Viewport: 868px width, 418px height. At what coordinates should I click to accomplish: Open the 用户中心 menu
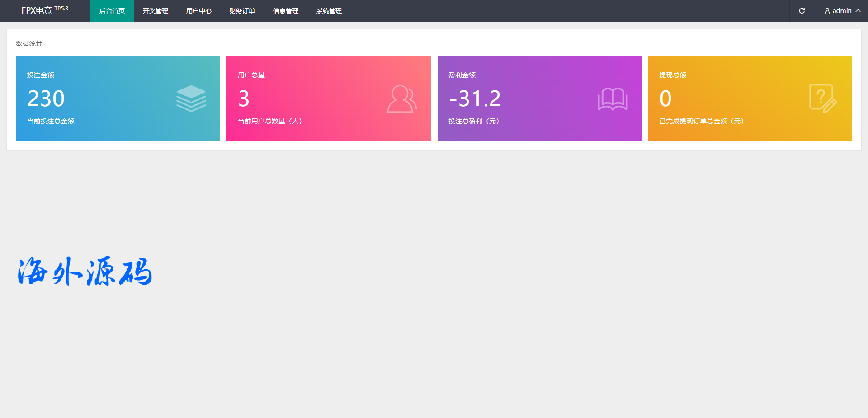point(199,11)
